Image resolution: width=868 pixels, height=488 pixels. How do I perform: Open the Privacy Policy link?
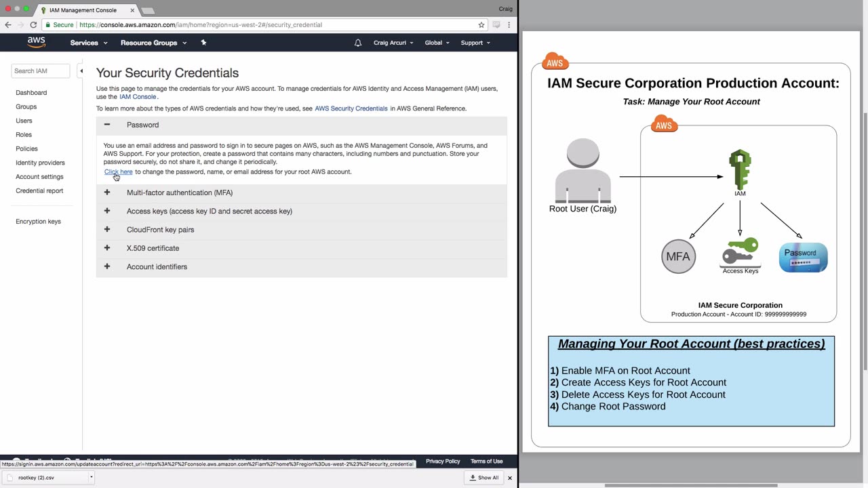pos(443,462)
